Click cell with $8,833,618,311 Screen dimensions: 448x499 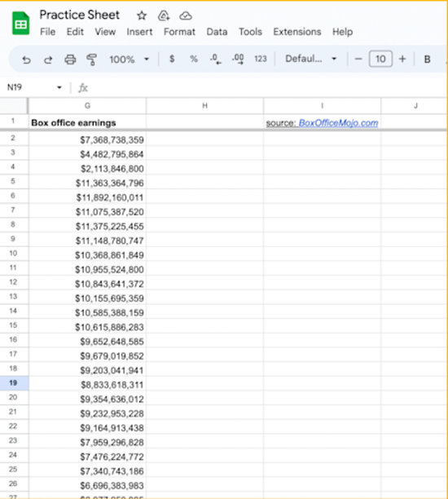87,384
